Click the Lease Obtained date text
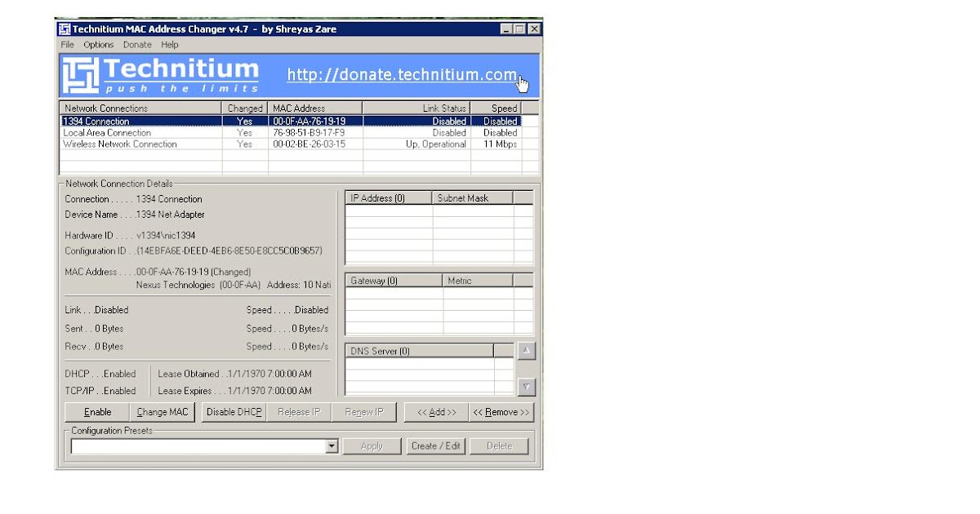Image resolution: width=980 pixels, height=514 pixels. point(269,374)
